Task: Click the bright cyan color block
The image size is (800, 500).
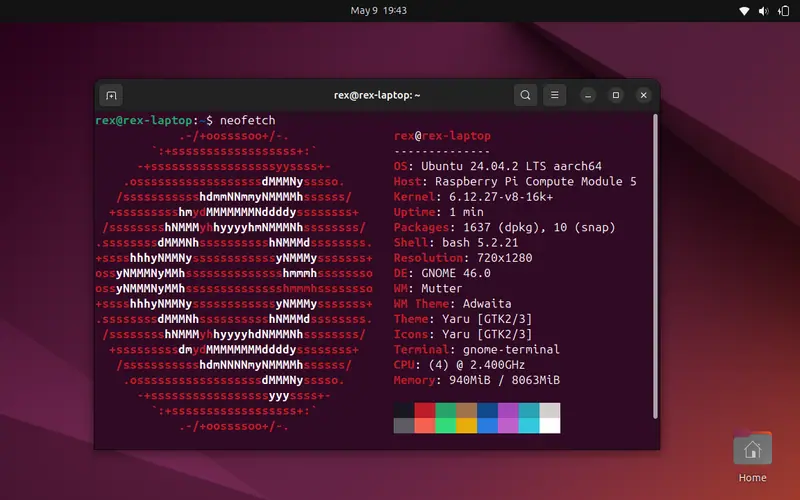Action: coord(529,426)
